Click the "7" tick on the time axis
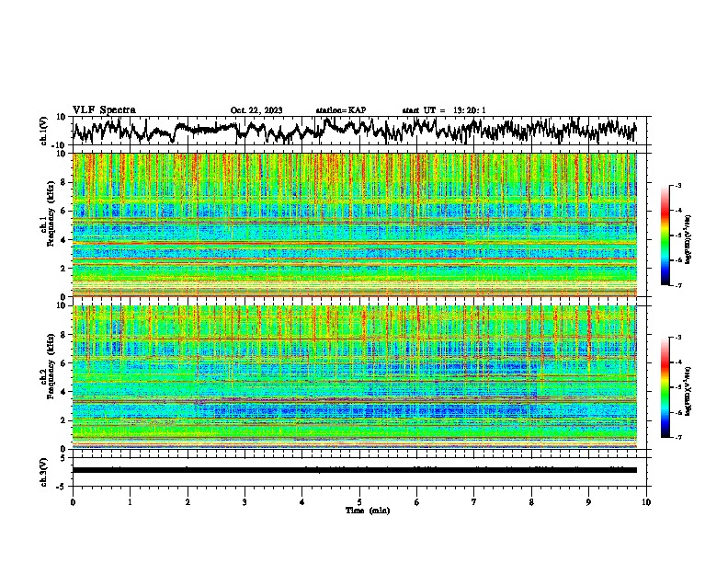 point(474,502)
